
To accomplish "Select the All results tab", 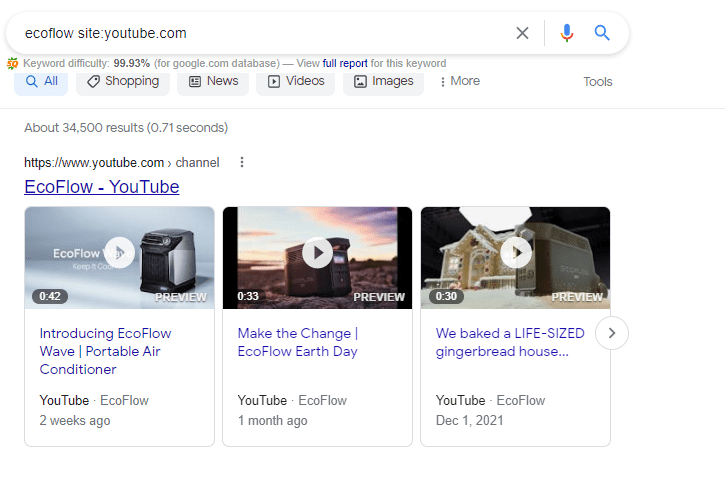I will click(x=41, y=82).
